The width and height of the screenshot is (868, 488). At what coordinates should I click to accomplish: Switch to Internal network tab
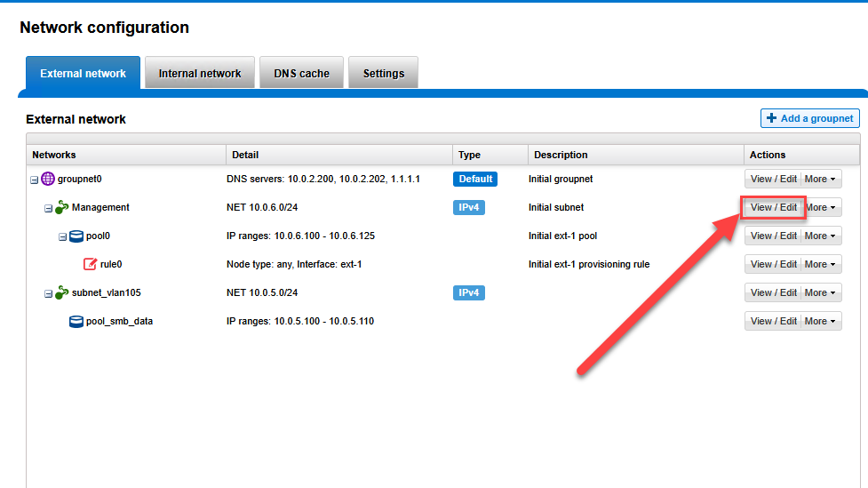pyautogui.click(x=200, y=73)
